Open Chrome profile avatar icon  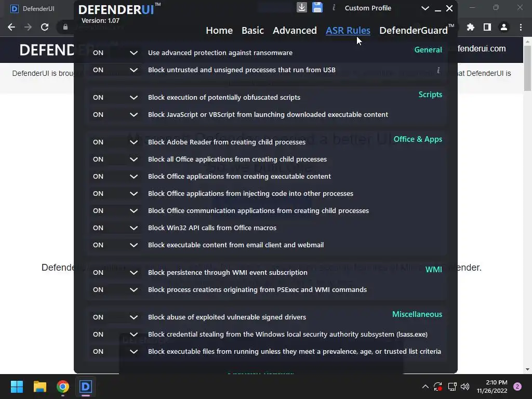tap(504, 27)
